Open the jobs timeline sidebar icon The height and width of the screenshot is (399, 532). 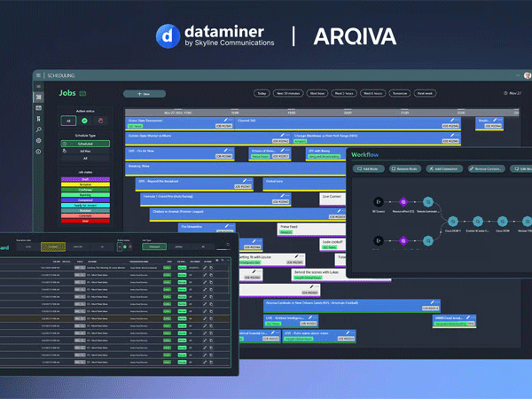pyautogui.click(x=39, y=97)
